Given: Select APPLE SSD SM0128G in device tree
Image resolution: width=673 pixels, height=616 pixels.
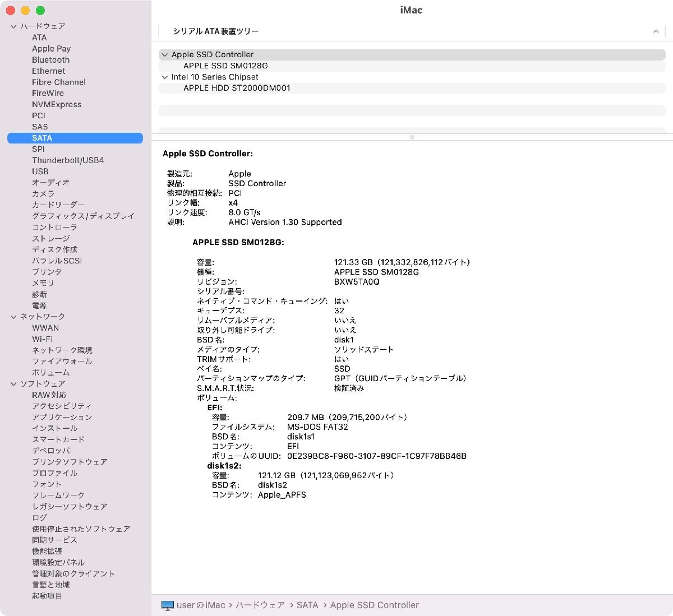Looking at the screenshot, I should [225, 66].
